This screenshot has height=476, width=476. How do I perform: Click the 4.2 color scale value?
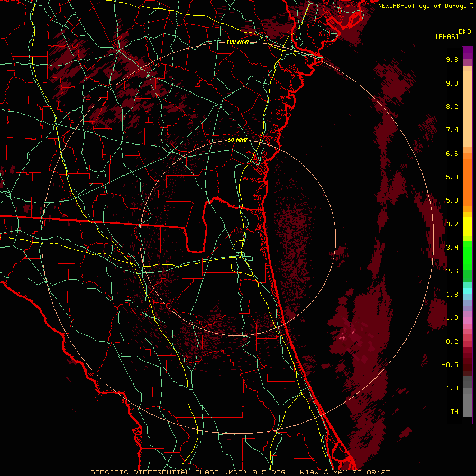pos(452,224)
